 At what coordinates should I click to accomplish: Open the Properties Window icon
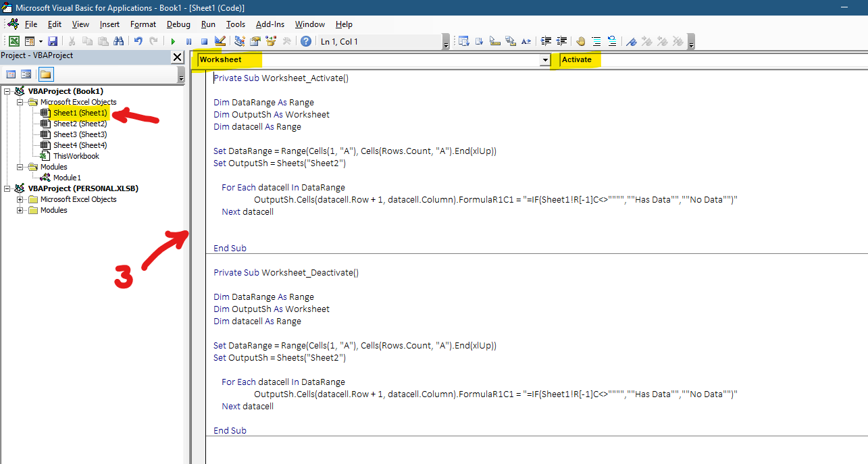[255, 41]
